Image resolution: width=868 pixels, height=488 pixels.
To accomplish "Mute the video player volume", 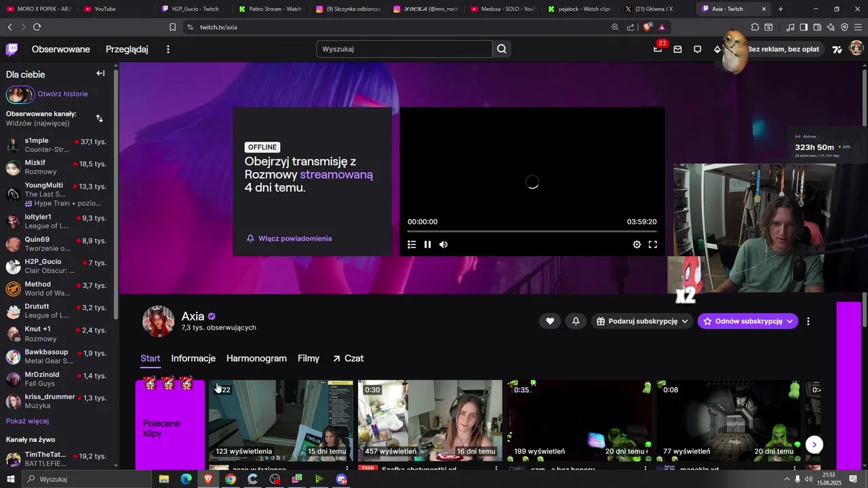I will coord(443,245).
